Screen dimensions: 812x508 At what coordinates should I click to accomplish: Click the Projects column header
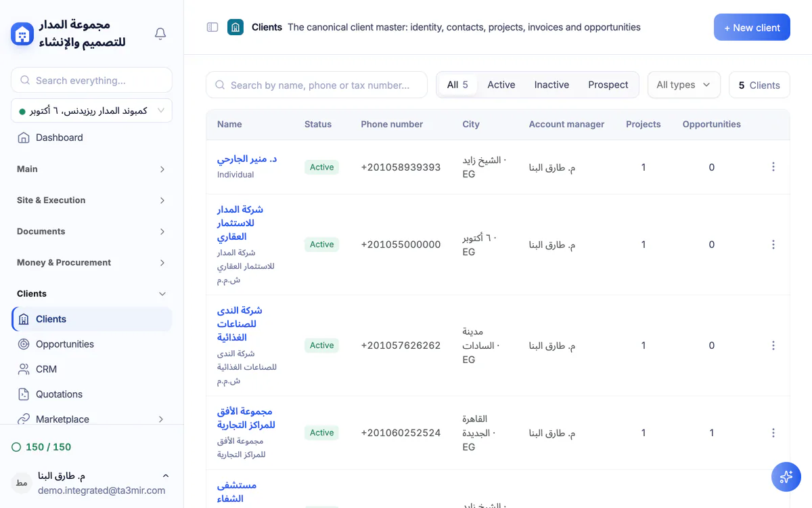644,124
